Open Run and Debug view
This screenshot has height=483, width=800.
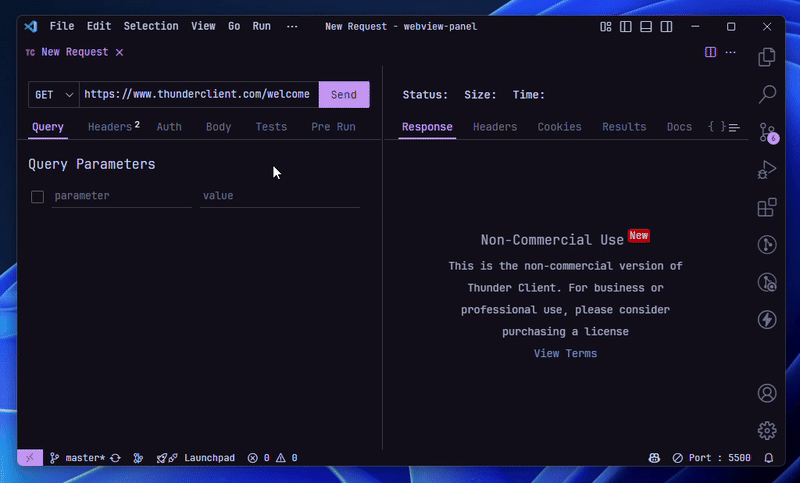click(766, 170)
